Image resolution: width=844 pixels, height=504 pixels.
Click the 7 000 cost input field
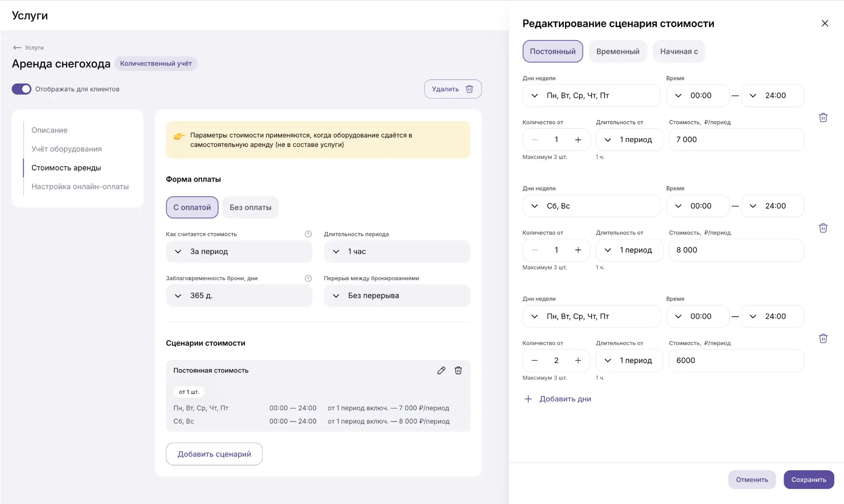pos(737,140)
